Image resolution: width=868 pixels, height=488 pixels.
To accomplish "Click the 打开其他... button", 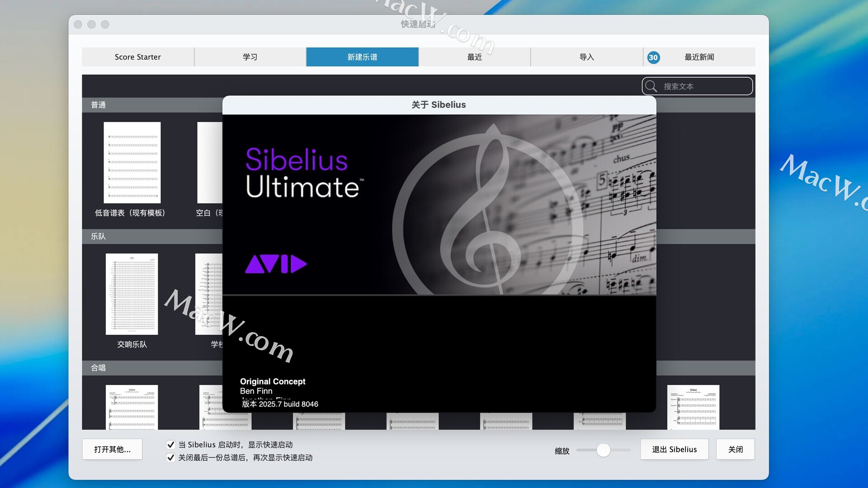I will 112,449.
